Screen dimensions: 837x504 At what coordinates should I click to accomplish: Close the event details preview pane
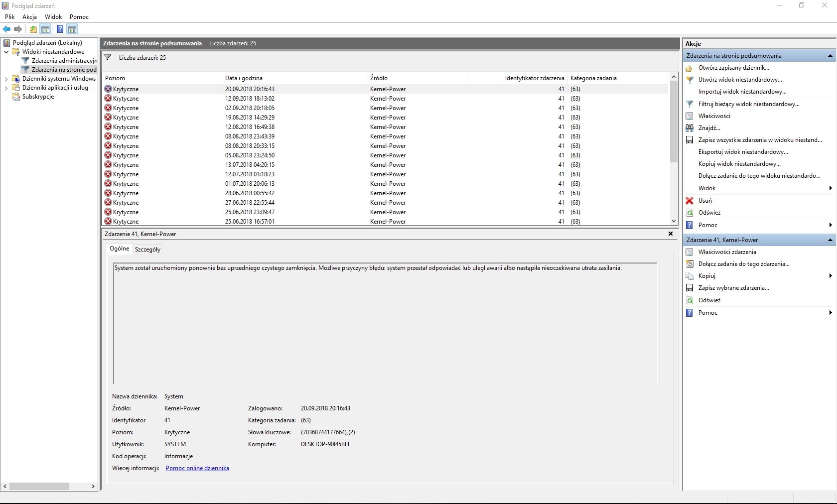[671, 234]
